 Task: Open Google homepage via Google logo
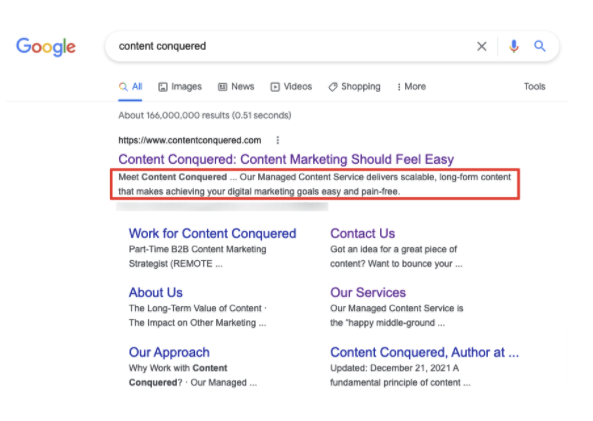[x=46, y=47]
